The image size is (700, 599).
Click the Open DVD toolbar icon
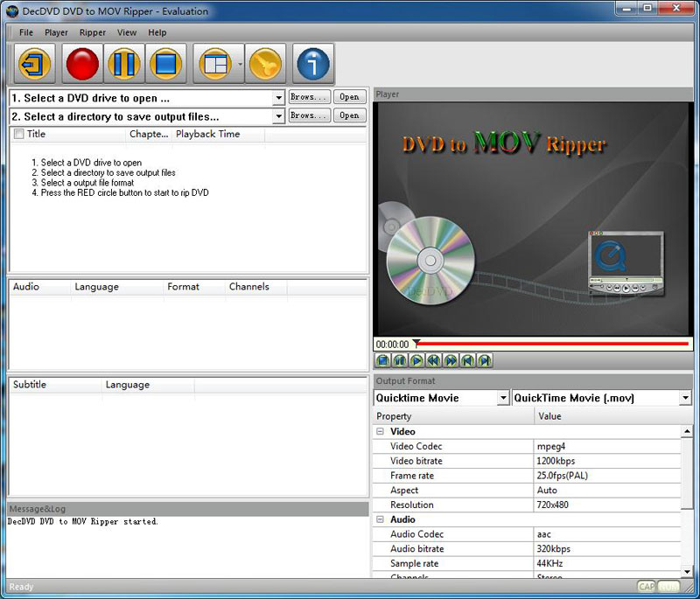tap(34, 64)
